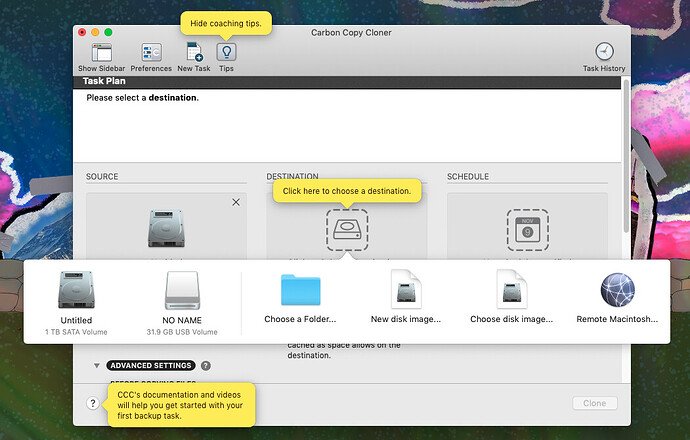The width and height of the screenshot is (690, 440).
Task: Click the Task Plan header bar
Action: pos(347,81)
